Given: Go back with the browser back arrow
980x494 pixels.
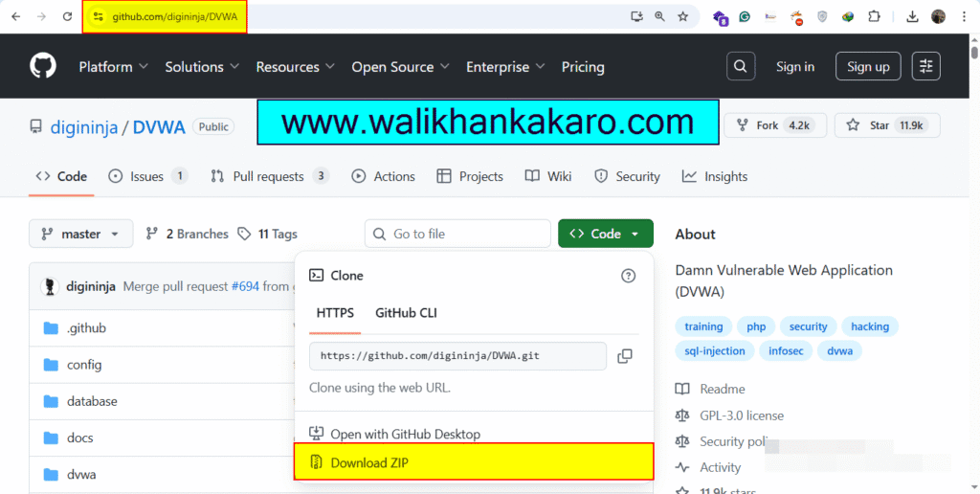Looking at the screenshot, I should pyautogui.click(x=16, y=17).
